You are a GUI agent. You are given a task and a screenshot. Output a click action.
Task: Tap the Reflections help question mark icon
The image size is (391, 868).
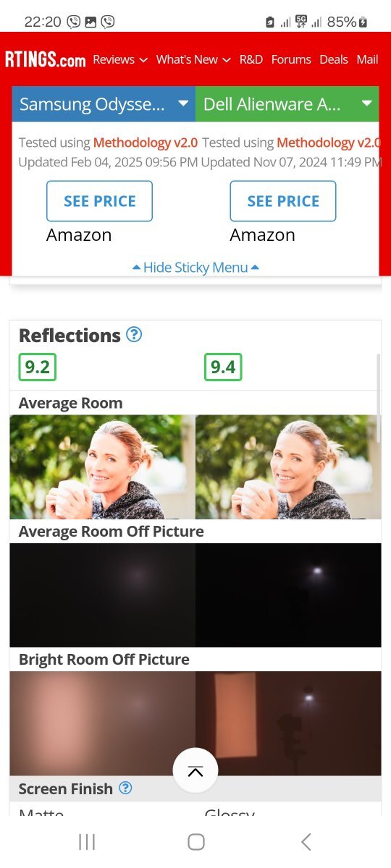(x=134, y=335)
